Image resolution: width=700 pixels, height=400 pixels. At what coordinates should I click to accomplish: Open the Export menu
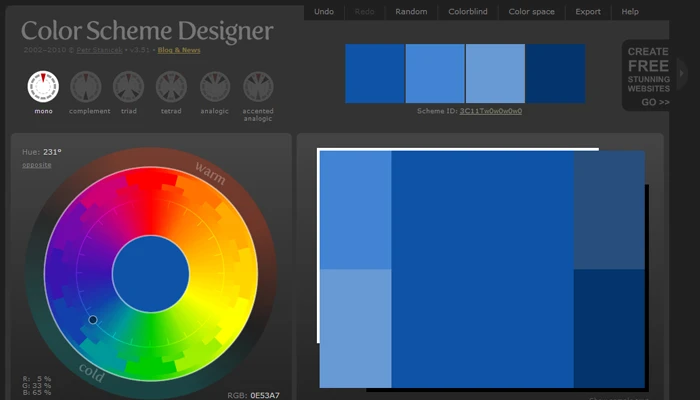[x=588, y=12]
